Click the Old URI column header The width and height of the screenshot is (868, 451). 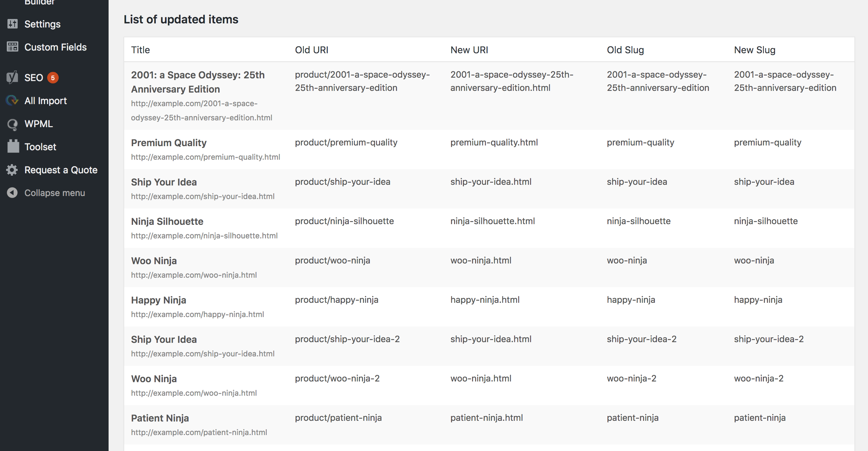click(x=311, y=50)
